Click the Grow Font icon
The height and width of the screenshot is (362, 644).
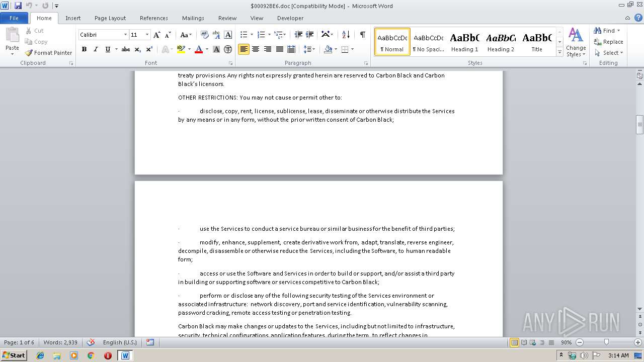click(x=157, y=35)
